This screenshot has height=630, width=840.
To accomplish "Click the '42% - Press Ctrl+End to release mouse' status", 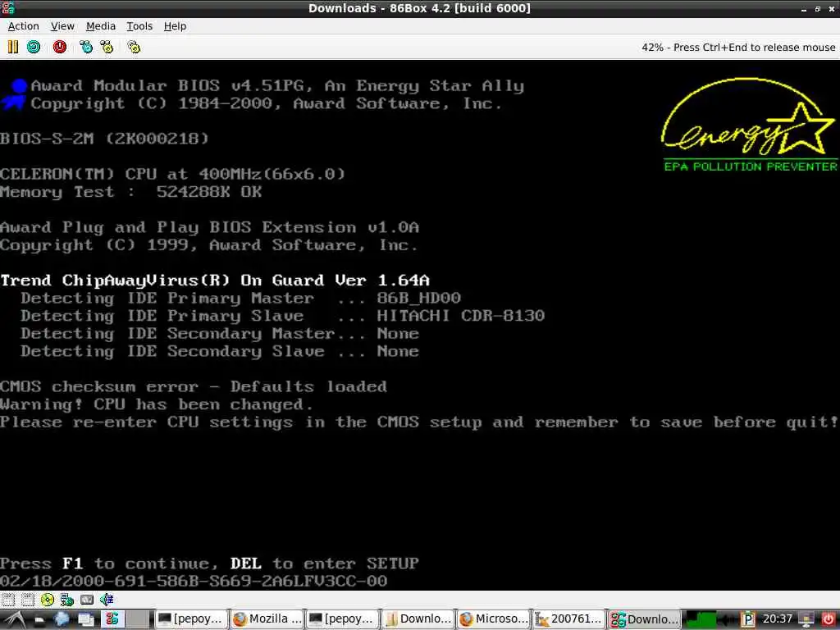I will coord(738,47).
